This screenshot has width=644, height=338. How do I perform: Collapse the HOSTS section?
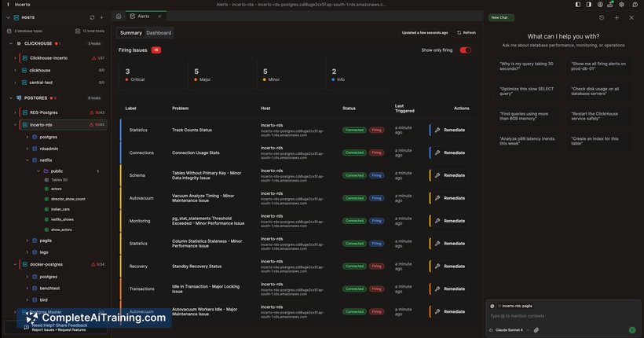click(x=8, y=17)
